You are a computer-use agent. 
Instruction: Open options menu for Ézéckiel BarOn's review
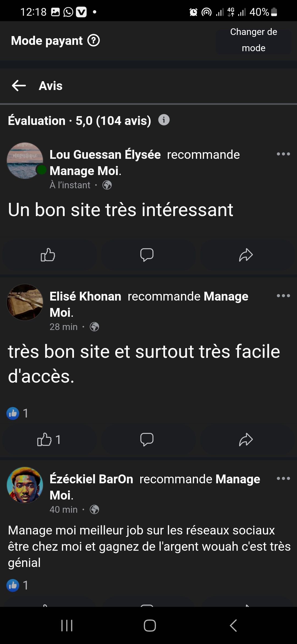[283, 479]
